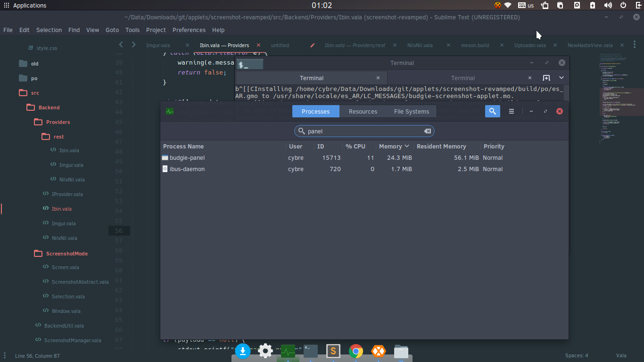Screen dimensions: 644x362
Task: Sort processes by User column
Action: pyautogui.click(x=300, y=146)
